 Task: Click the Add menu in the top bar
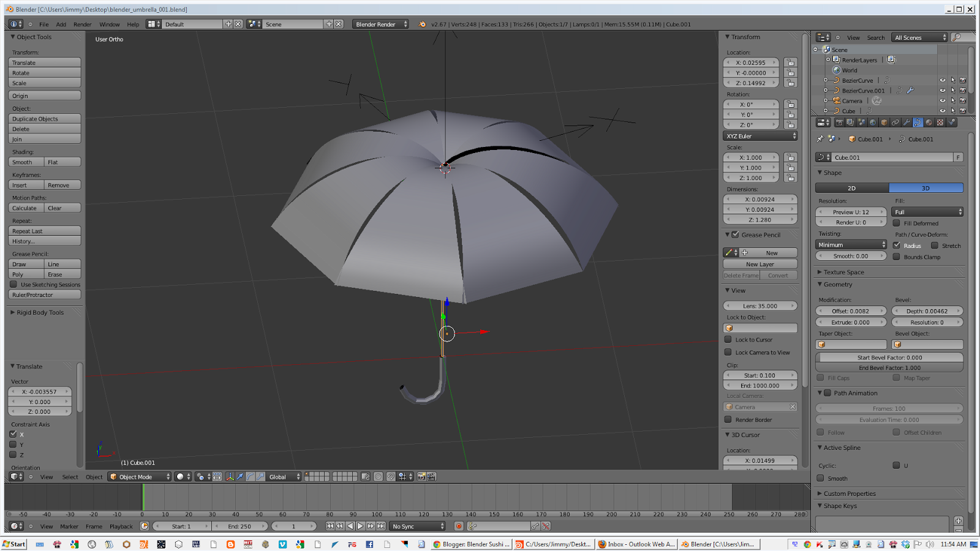coord(61,24)
